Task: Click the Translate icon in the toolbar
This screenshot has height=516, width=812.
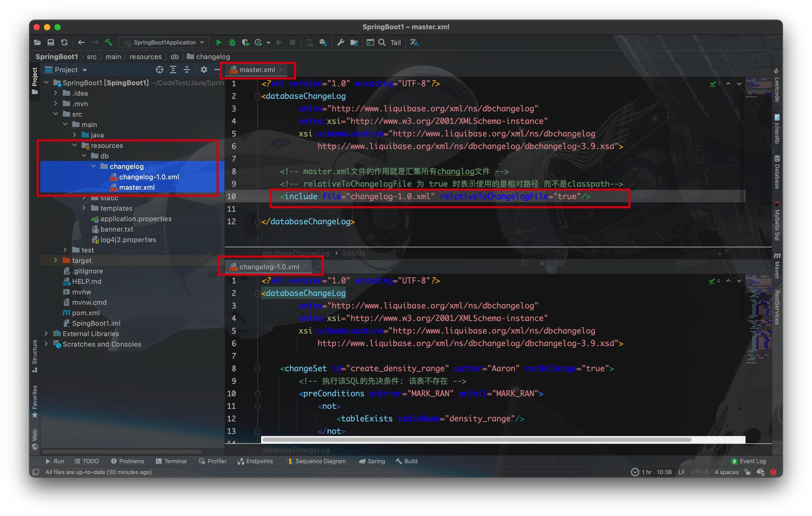Action: pyautogui.click(x=414, y=42)
